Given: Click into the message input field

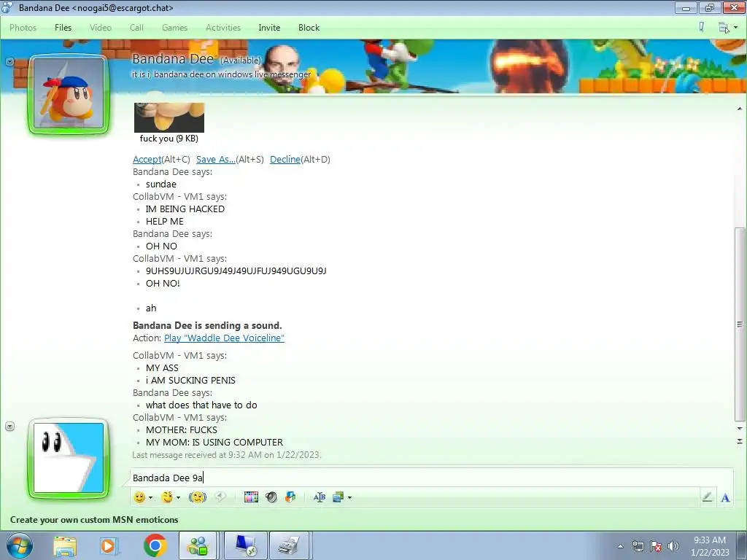Looking at the screenshot, I should [430, 478].
